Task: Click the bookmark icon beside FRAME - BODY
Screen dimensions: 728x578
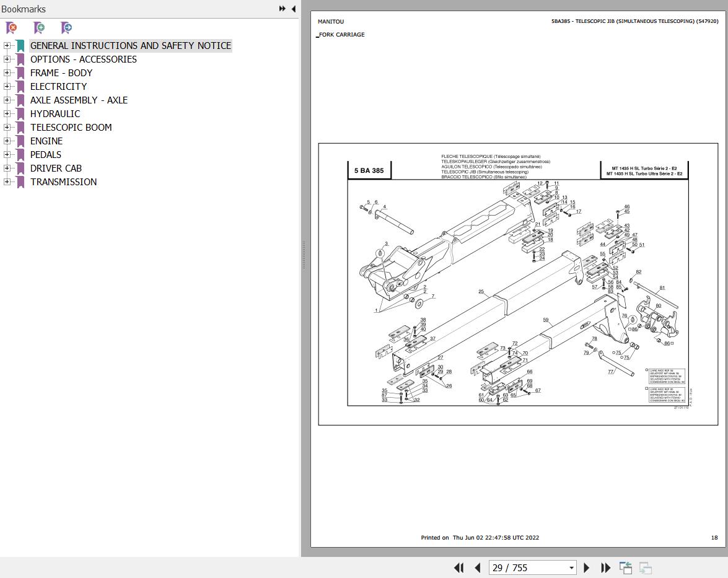Action: click(20, 73)
